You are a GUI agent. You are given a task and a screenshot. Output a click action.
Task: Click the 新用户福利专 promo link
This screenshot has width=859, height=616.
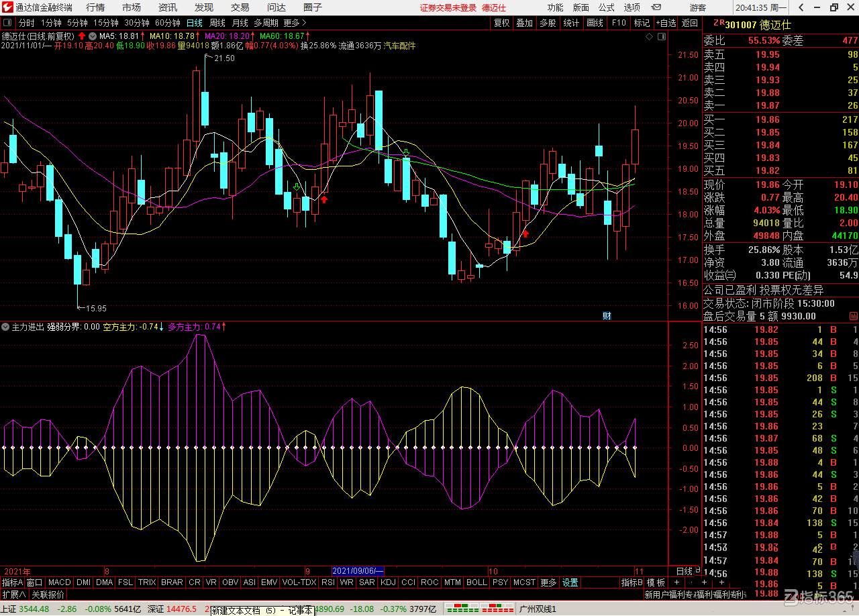(x=668, y=595)
